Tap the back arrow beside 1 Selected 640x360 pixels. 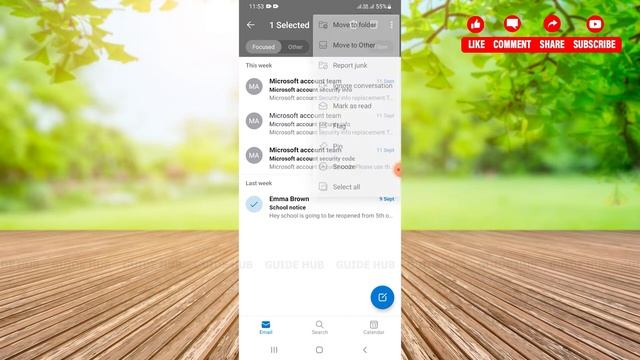(251, 25)
